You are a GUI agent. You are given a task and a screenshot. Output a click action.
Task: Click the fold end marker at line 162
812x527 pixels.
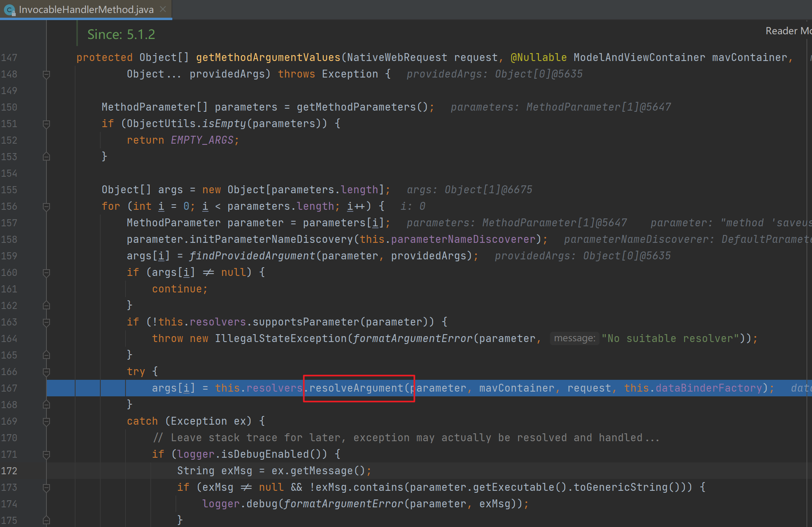[46, 305]
